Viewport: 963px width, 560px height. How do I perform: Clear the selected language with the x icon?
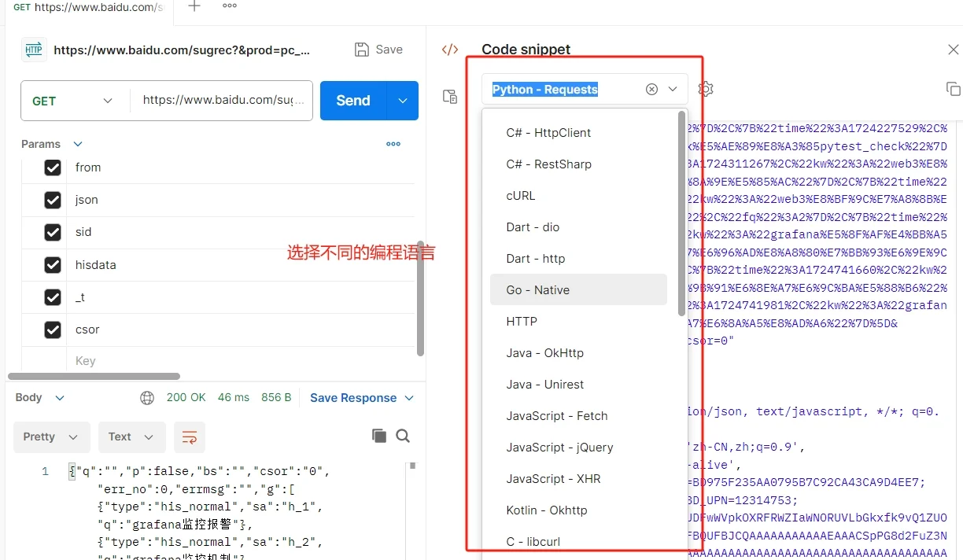click(x=651, y=90)
